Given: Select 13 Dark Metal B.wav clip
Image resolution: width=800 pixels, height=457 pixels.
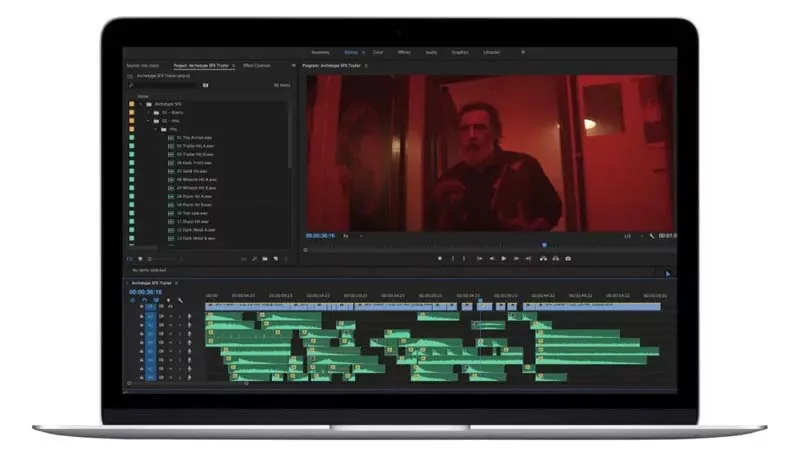Looking at the screenshot, I should (x=196, y=238).
